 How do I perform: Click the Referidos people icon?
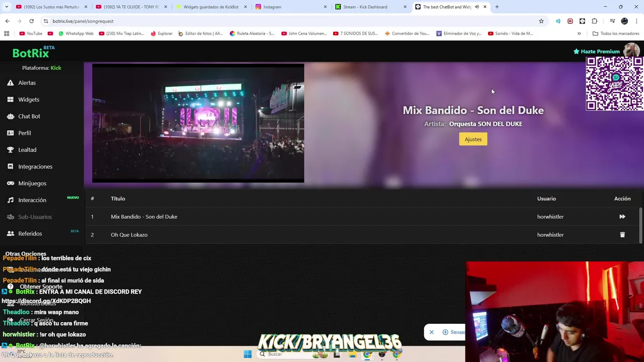tap(10, 234)
